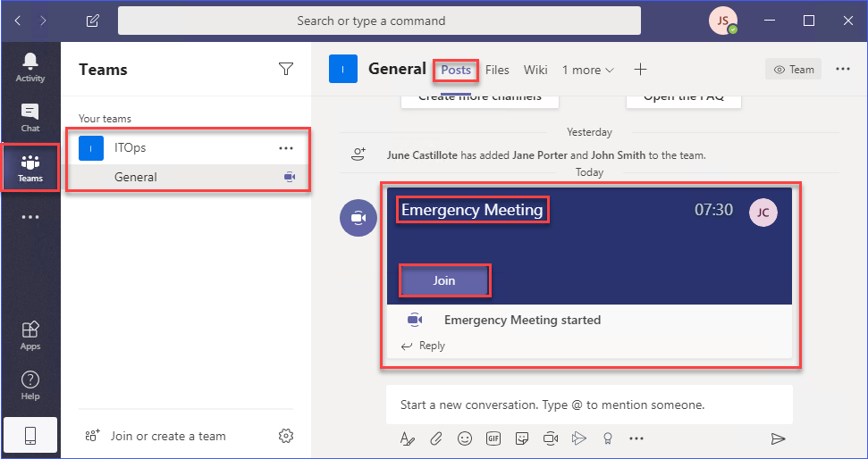
Task: Start a new chat with compose icon
Action: pos(92,21)
